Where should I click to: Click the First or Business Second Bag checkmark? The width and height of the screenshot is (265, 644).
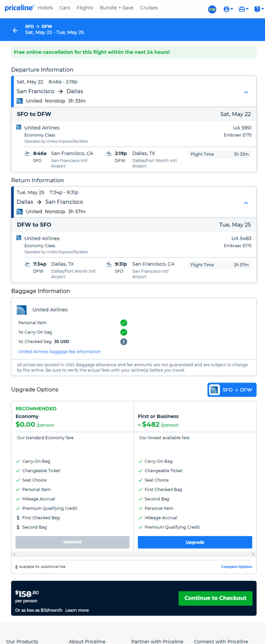pyautogui.click(x=140, y=499)
